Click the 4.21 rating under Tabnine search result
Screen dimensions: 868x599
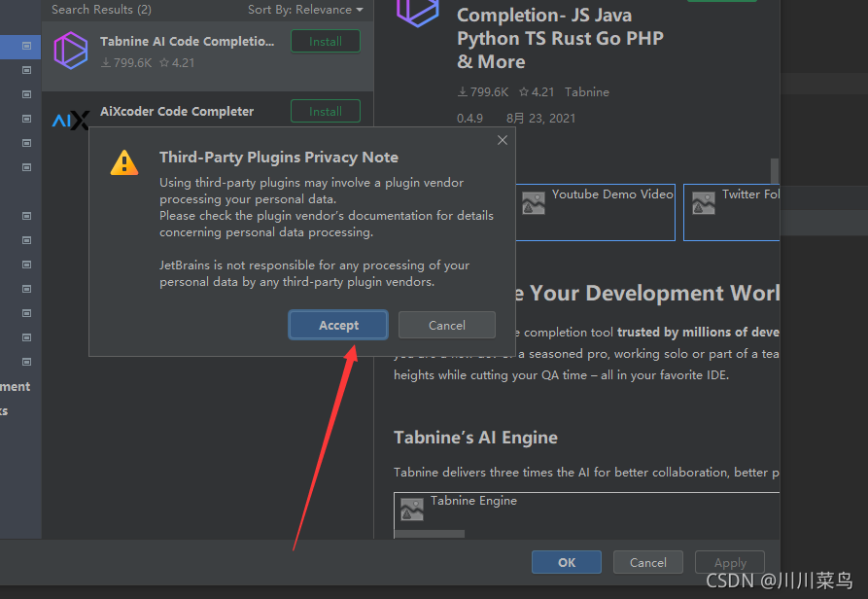[177, 63]
